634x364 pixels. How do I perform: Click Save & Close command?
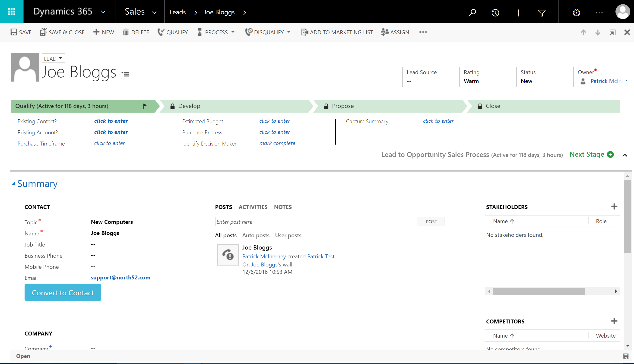pyautogui.click(x=62, y=32)
